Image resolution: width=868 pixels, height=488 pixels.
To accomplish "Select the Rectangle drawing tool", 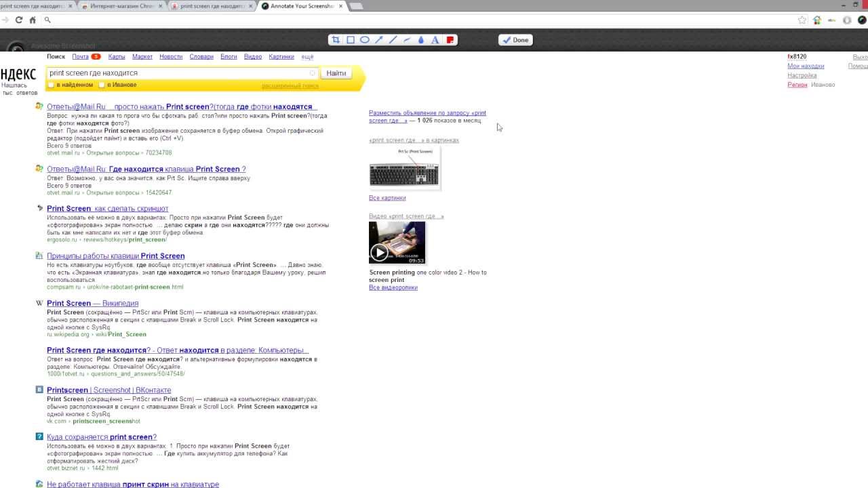I will pos(351,40).
